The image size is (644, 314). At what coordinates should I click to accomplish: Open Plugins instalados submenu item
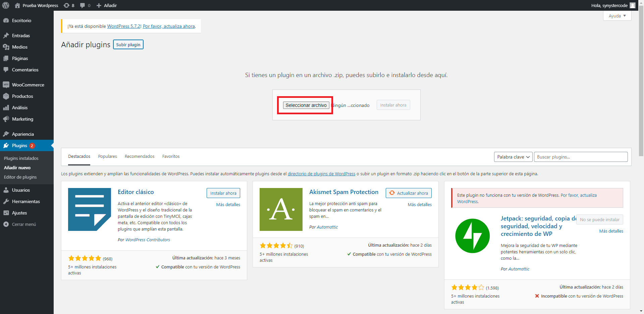pos(21,158)
